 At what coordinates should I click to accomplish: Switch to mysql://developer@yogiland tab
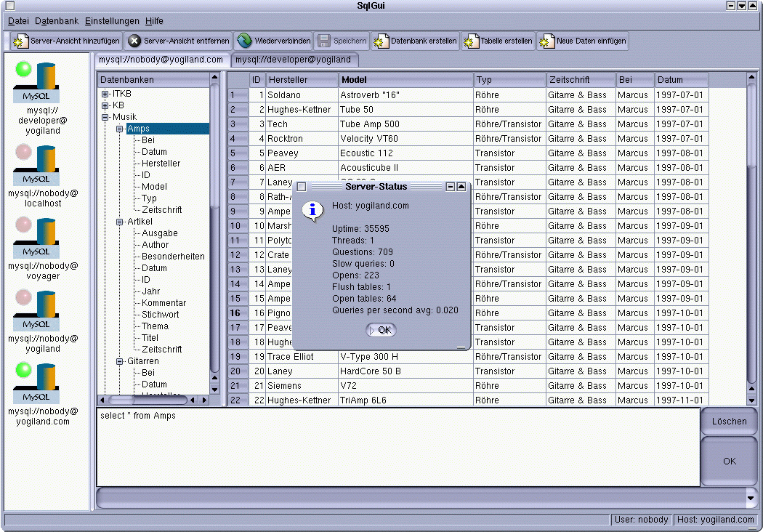[294, 60]
